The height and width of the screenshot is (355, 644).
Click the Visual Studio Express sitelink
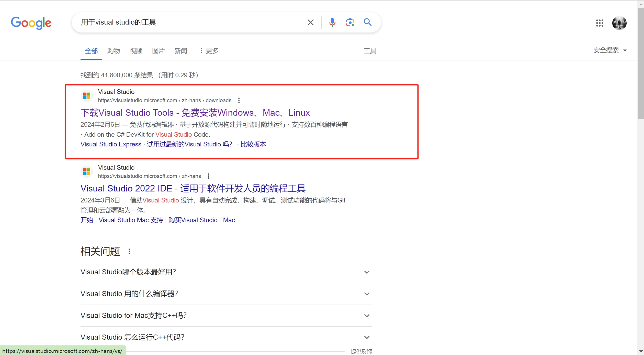[x=111, y=144]
